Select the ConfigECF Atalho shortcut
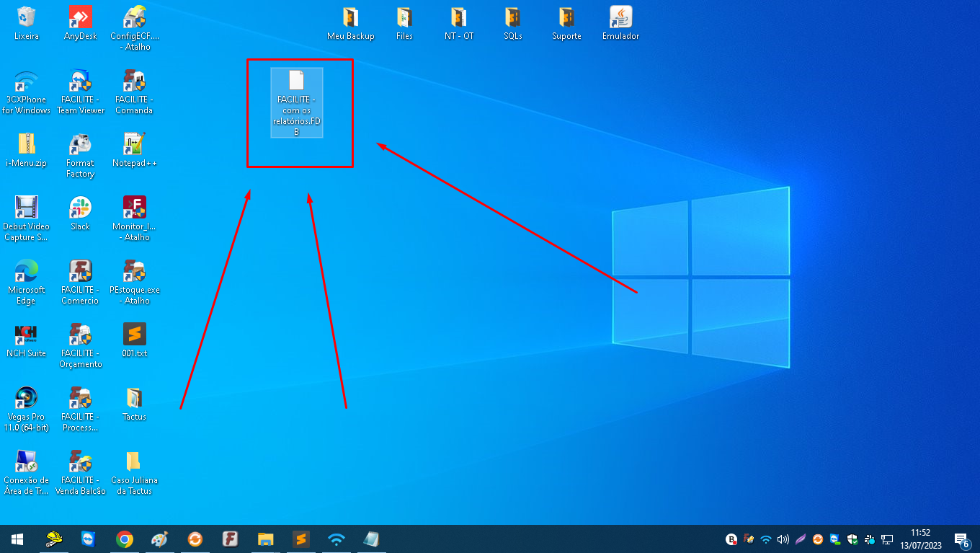Screen dimensions: 980x553 (135, 29)
